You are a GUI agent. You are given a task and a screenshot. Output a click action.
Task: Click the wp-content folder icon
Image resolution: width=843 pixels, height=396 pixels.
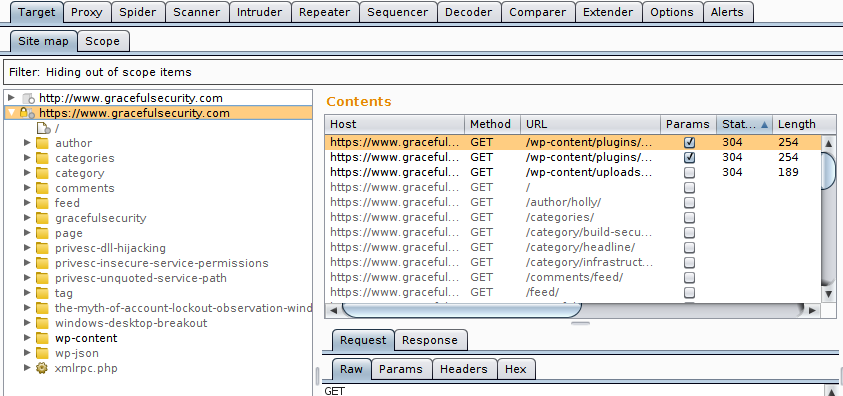click(42, 339)
